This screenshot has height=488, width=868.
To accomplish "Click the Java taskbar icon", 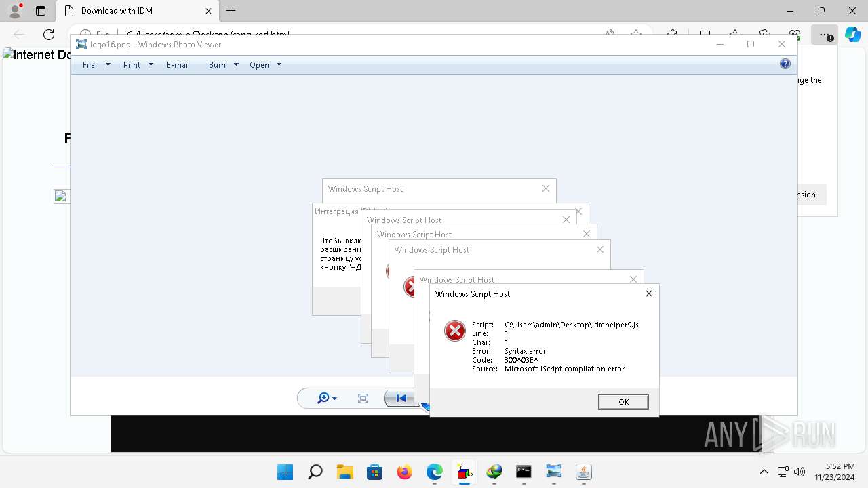I will (584, 472).
